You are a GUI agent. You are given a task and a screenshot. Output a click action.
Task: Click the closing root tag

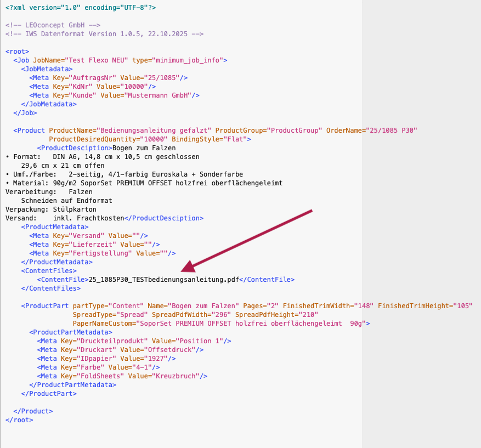coord(19,420)
